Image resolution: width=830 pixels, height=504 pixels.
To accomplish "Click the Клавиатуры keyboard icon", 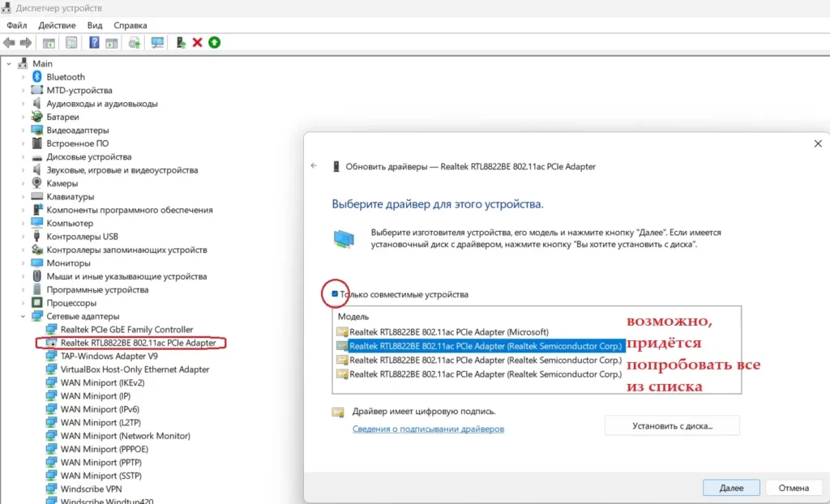I will (36, 196).
